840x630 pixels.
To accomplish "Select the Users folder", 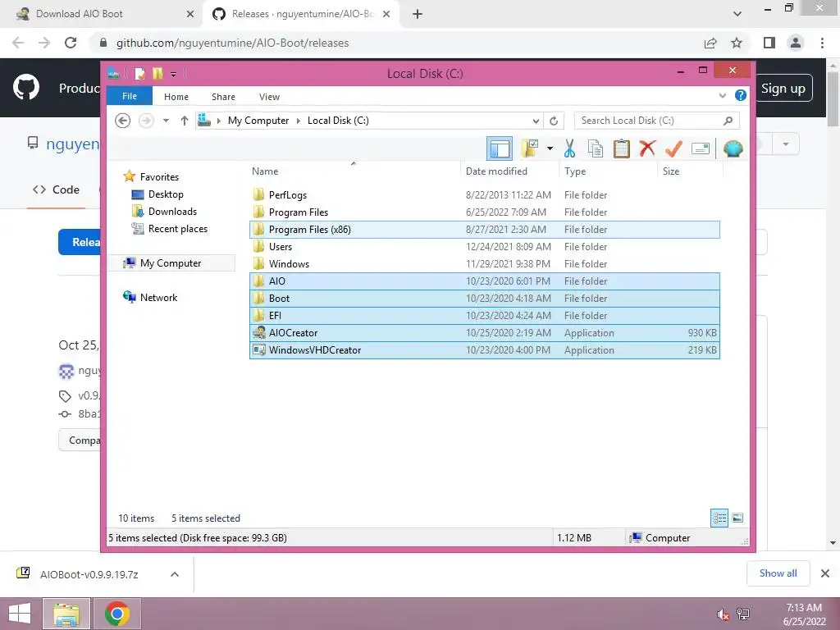I will tap(484, 246).
